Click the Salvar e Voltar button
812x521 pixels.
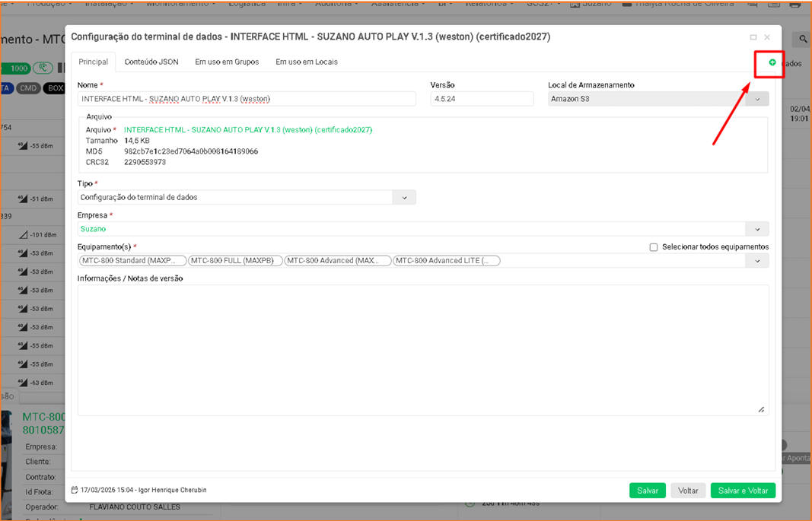tap(743, 491)
